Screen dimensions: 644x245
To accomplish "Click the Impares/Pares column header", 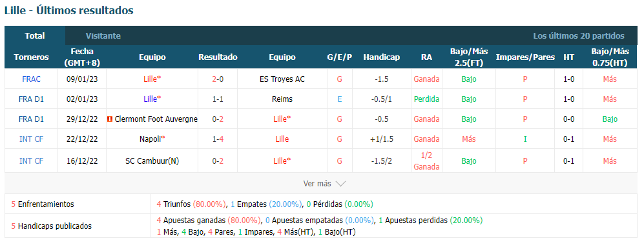I will click(x=525, y=57).
